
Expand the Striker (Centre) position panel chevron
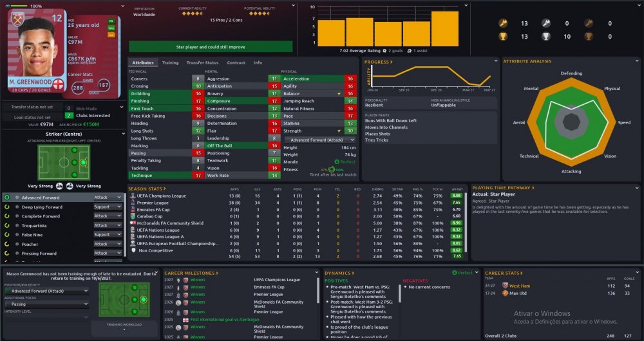point(124,134)
